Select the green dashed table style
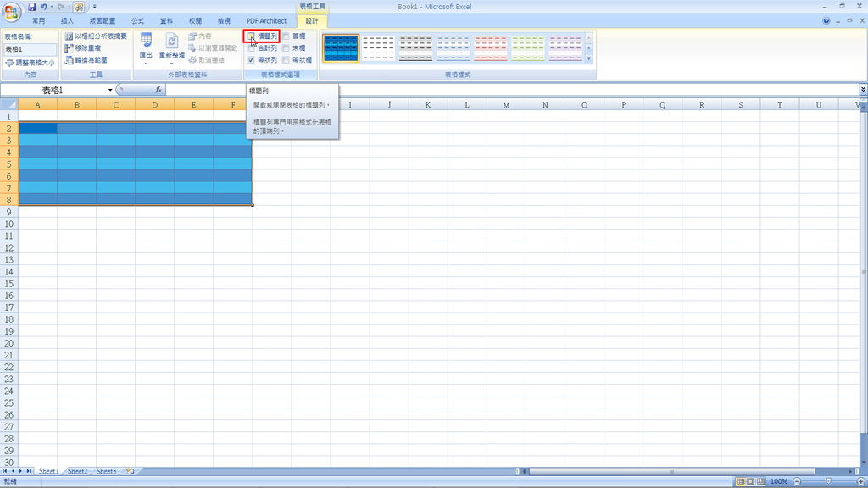 tap(527, 48)
